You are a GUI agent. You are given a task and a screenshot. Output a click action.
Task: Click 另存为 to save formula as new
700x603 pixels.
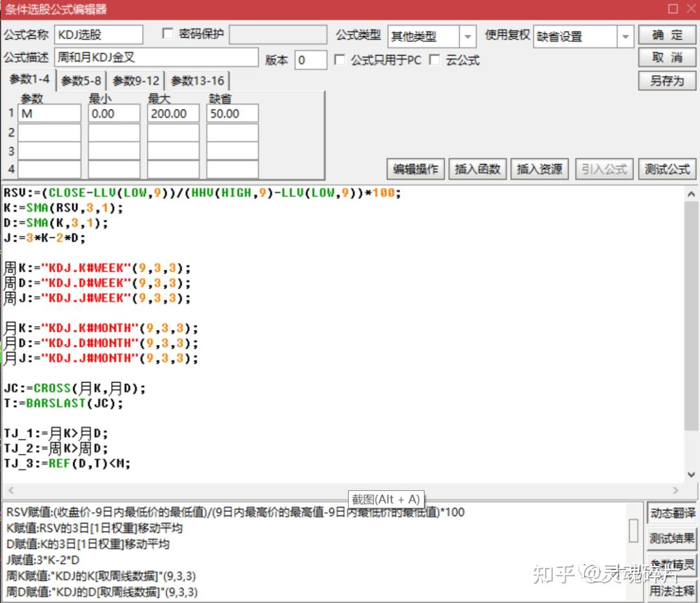(666, 80)
